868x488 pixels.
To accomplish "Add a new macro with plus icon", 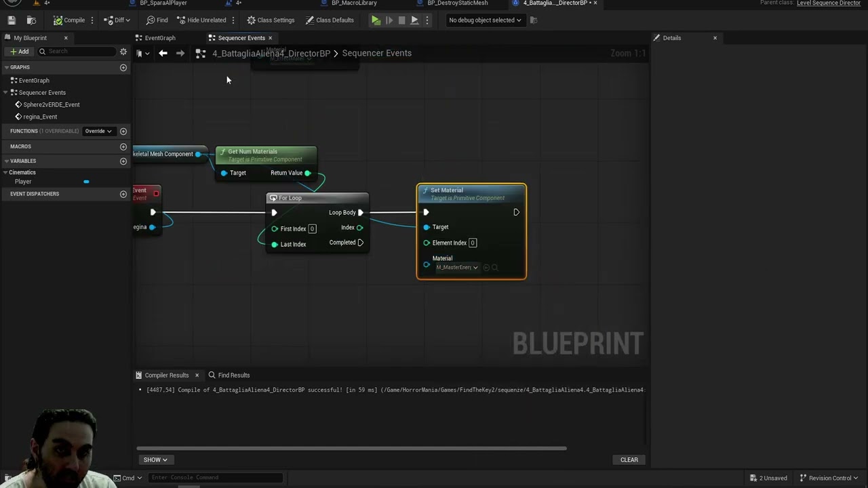I will point(123,146).
